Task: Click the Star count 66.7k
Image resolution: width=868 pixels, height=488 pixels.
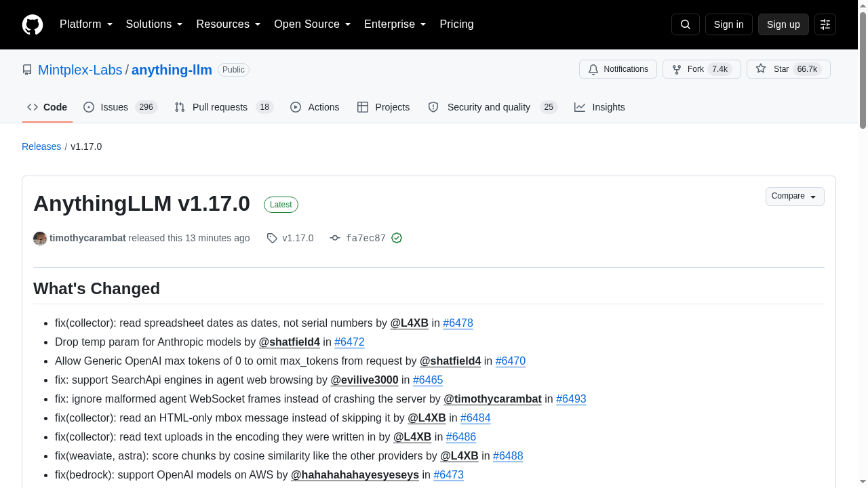Action: point(807,69)
